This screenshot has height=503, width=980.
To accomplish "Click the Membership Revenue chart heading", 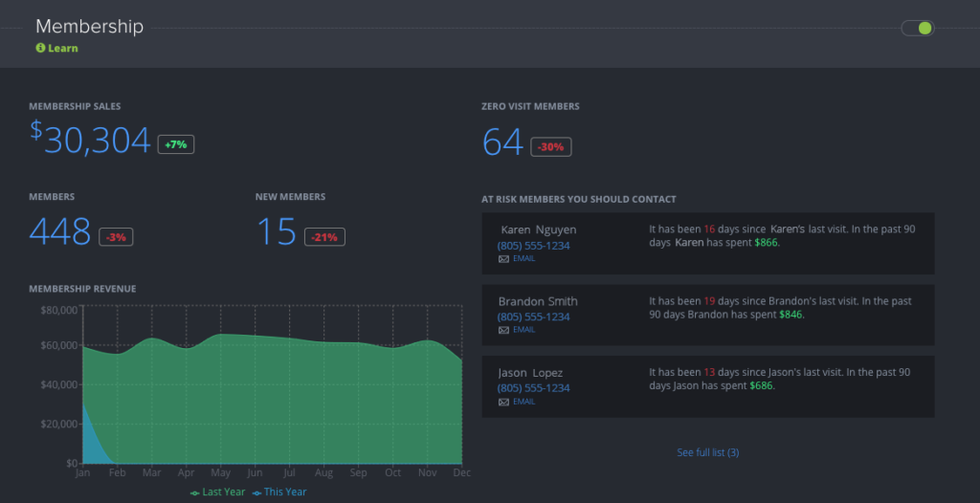I will 82,289.
